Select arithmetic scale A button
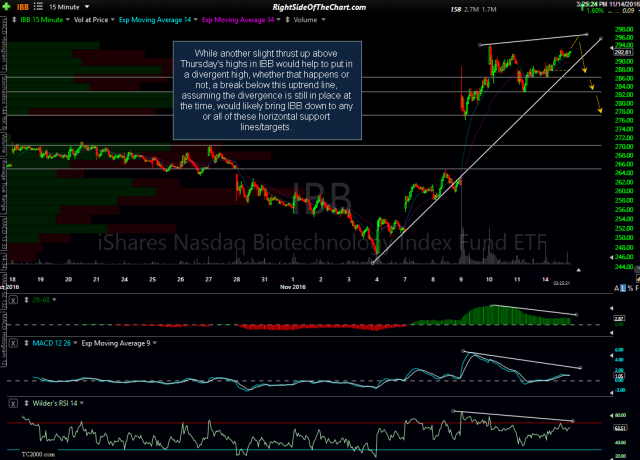This screenshot has height=460, width=640. [617, 288]
